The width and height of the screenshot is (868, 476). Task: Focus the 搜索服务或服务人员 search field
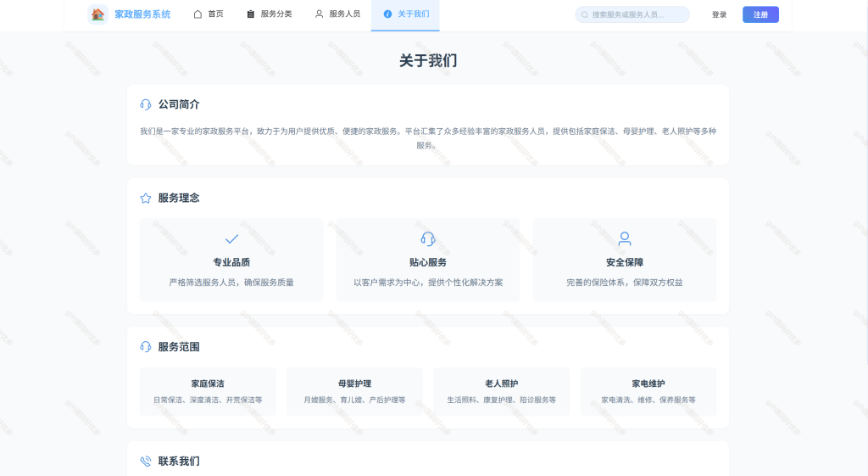(632, 14)
